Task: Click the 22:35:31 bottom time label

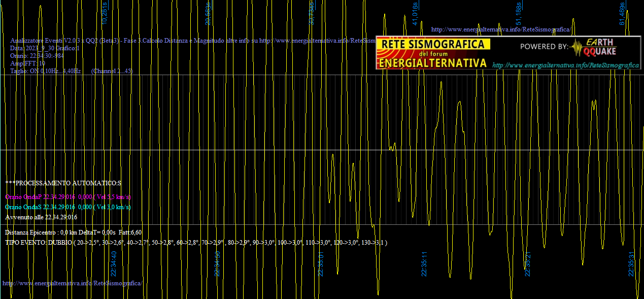Action: point(632,264)
